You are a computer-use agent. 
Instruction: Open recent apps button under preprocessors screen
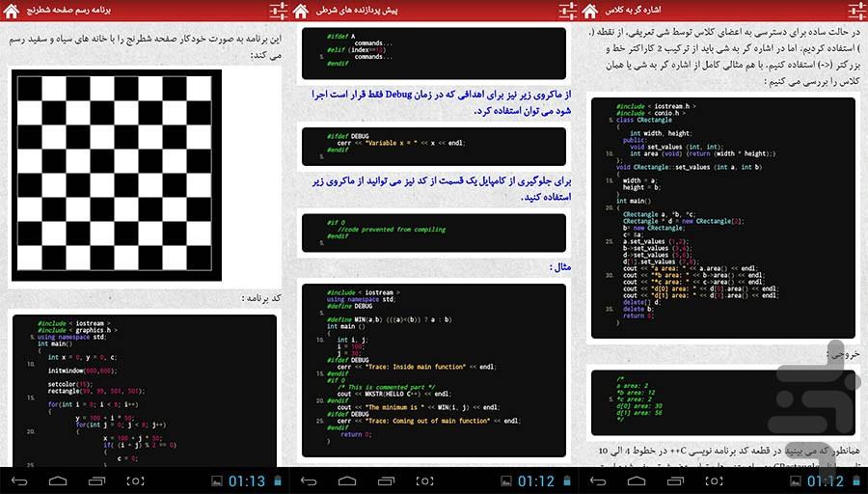[386, 480]
